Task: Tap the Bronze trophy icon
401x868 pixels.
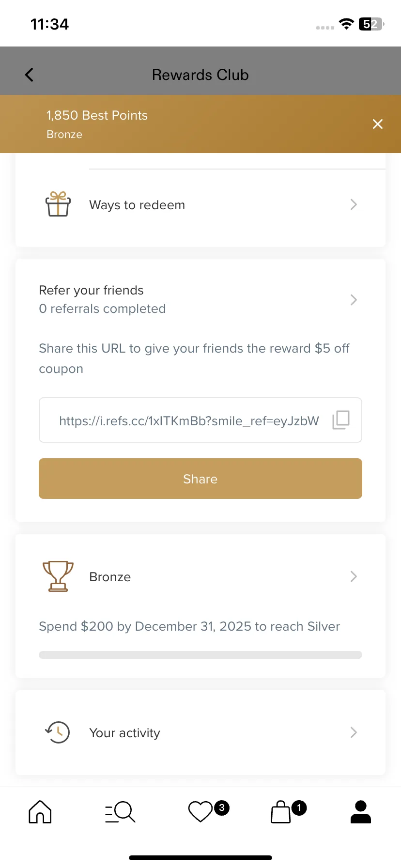Action: [x=58, y=576]
